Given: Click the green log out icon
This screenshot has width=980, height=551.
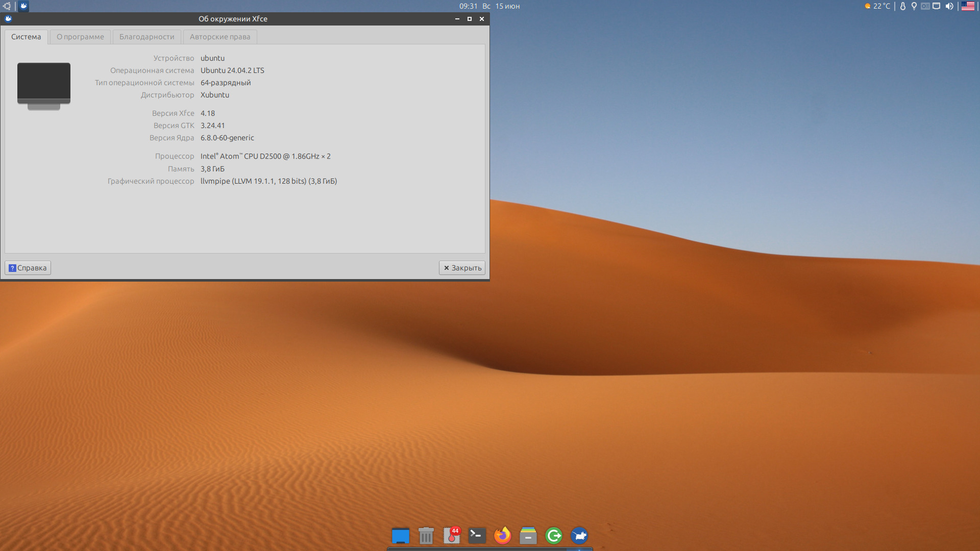Looking at the screenshot, I should point(553,536).
